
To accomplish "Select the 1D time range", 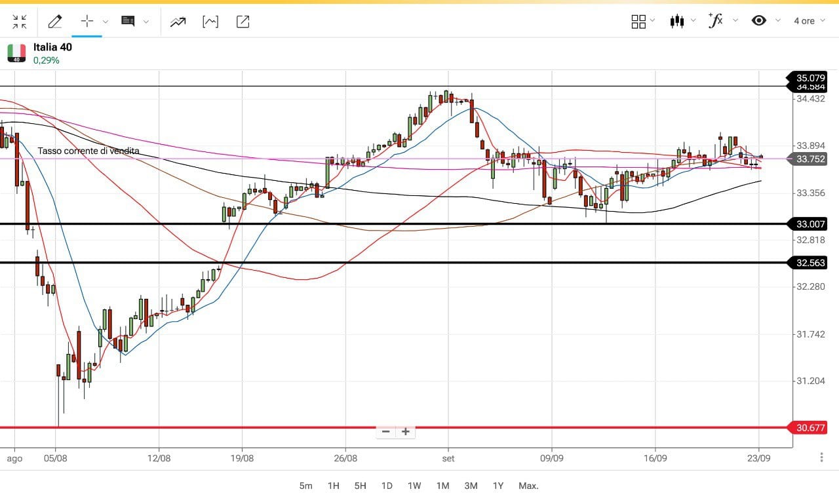I will (387, 486).
